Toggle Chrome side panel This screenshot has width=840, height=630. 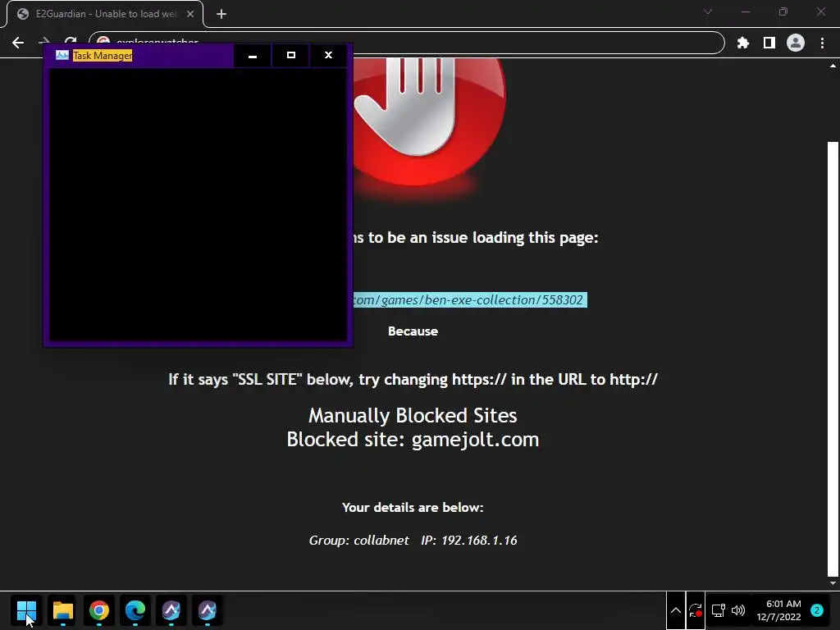(769, 43)
